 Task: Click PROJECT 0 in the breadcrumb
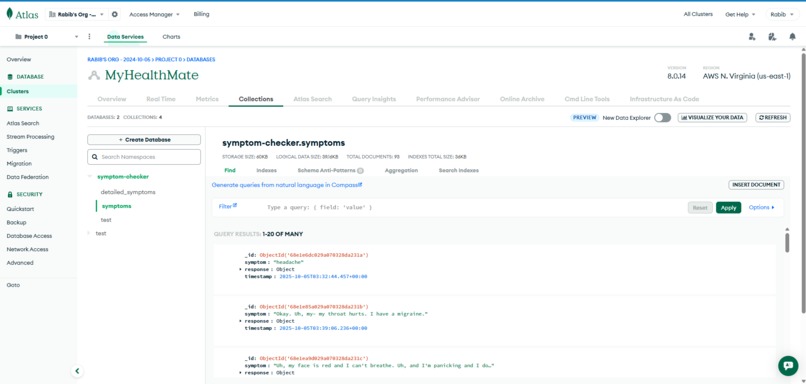tap(169, 60)
